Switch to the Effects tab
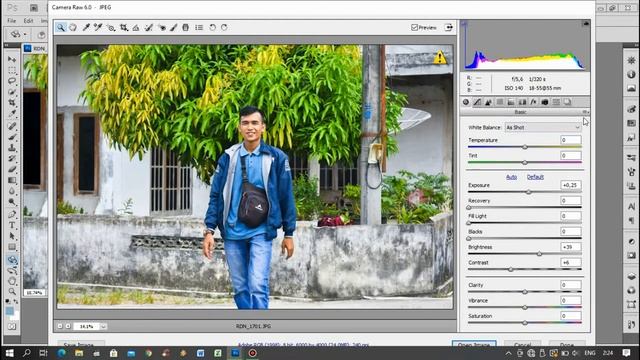The width and height of the screenshot is (640, 360). point(533,102)
